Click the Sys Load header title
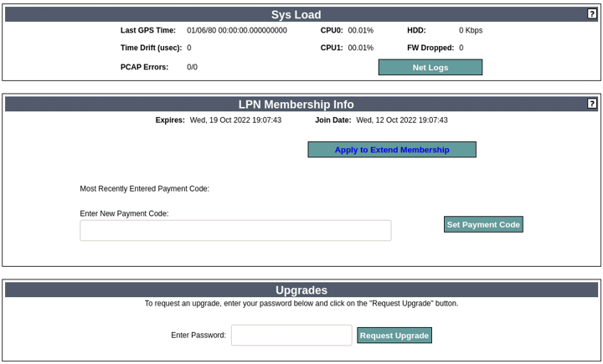The image size is (603, 364). click(x=296, y=14)
